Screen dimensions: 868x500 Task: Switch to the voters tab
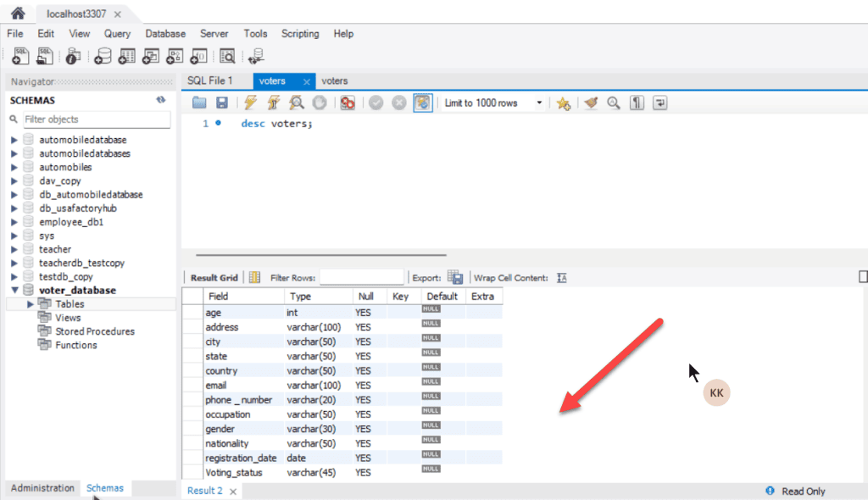point(280,81)
